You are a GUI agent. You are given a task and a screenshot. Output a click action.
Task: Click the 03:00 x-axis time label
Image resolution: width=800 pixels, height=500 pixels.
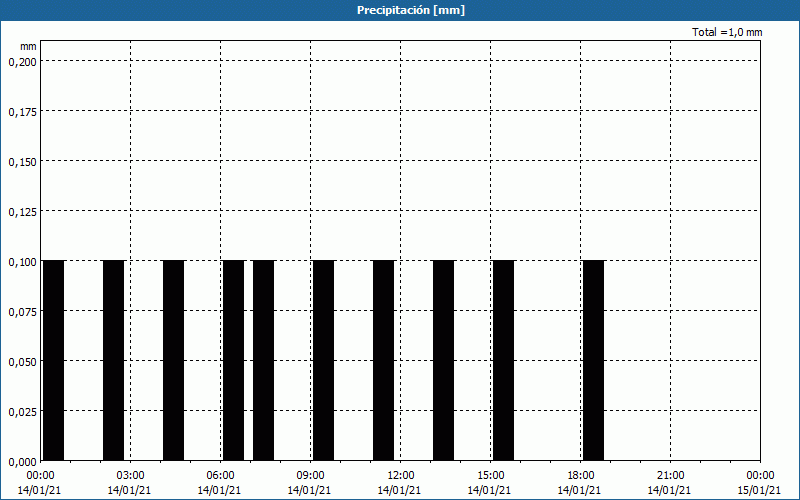(x=131, y=476)
